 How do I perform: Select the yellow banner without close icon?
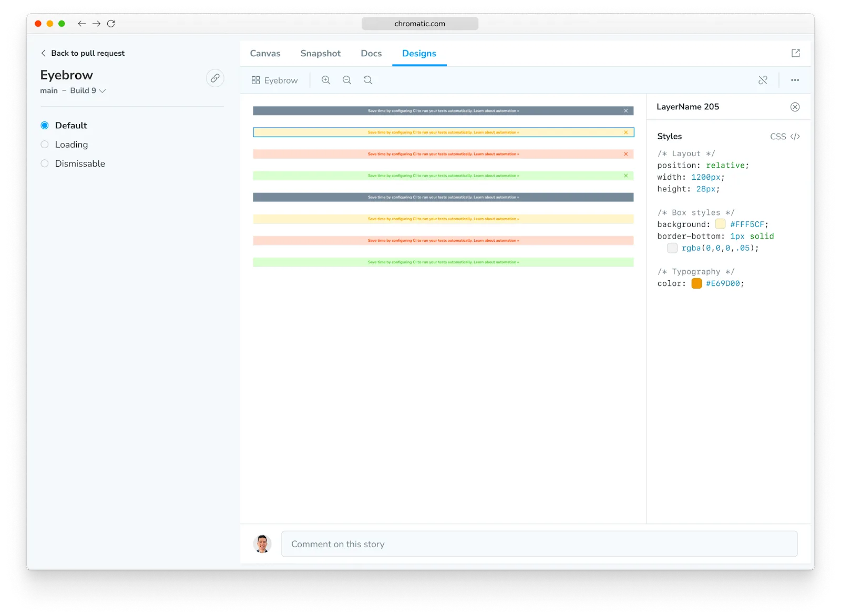point(443,219)
